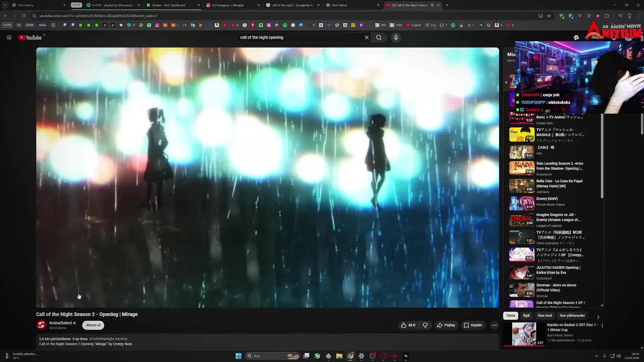Reload the current page
Screen dimensions: 644x362
[23, 16]
